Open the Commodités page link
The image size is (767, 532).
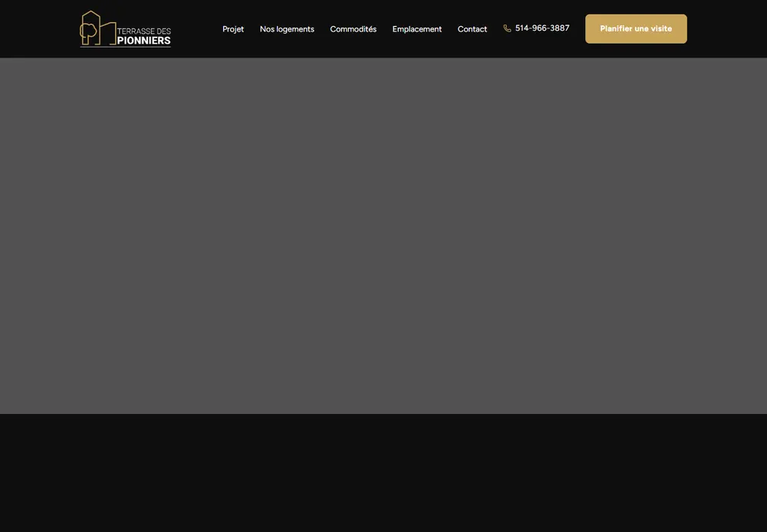coord(353,29)
